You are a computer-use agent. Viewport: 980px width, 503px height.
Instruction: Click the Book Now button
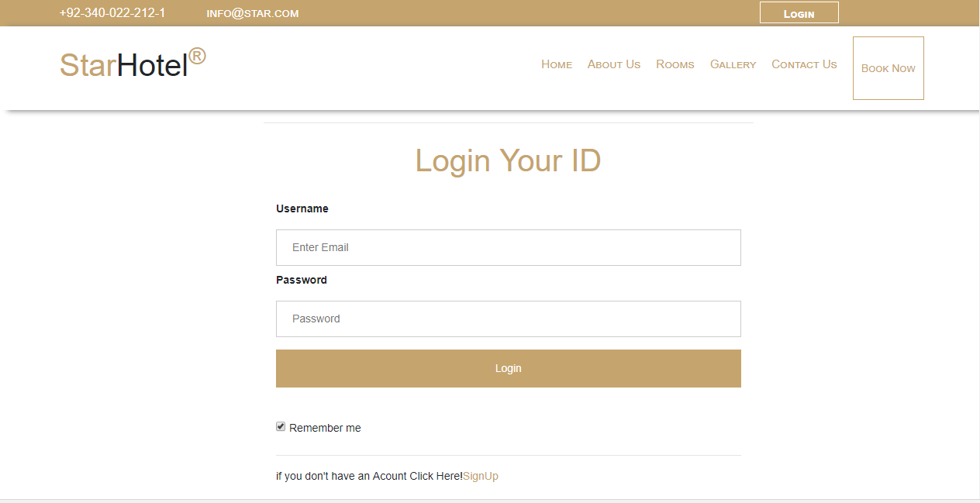[x=888, y=68]
